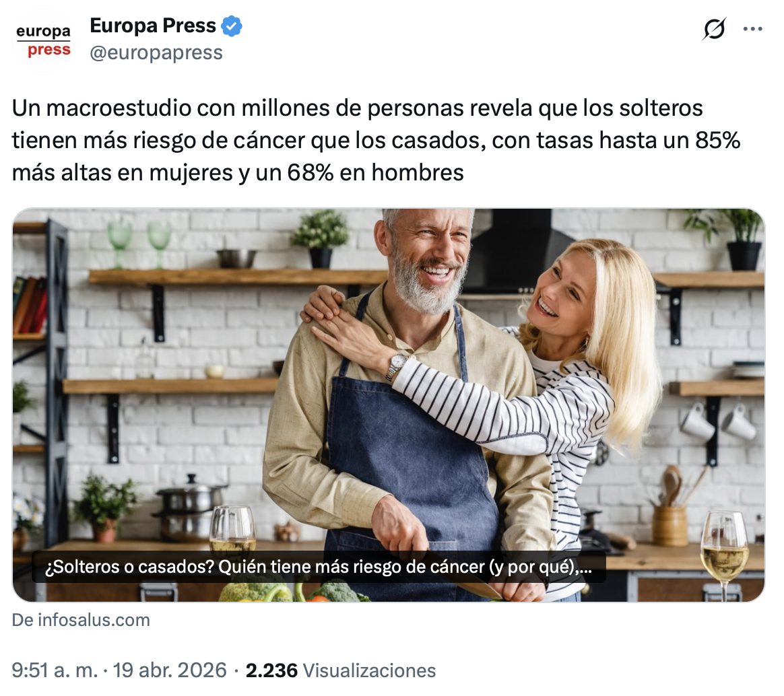Click the Visualizaciones label

370,670
